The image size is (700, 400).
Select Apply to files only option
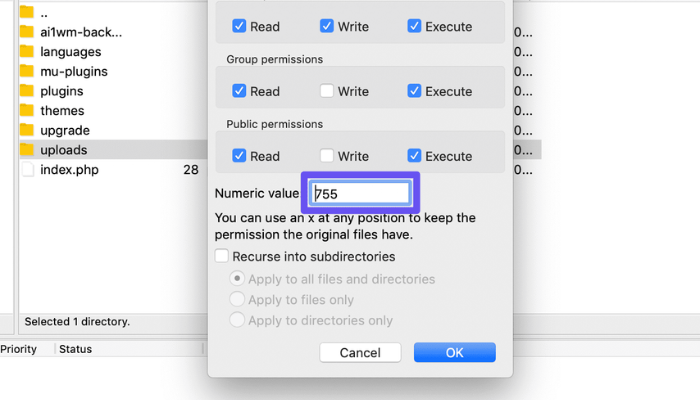(237, 300)
